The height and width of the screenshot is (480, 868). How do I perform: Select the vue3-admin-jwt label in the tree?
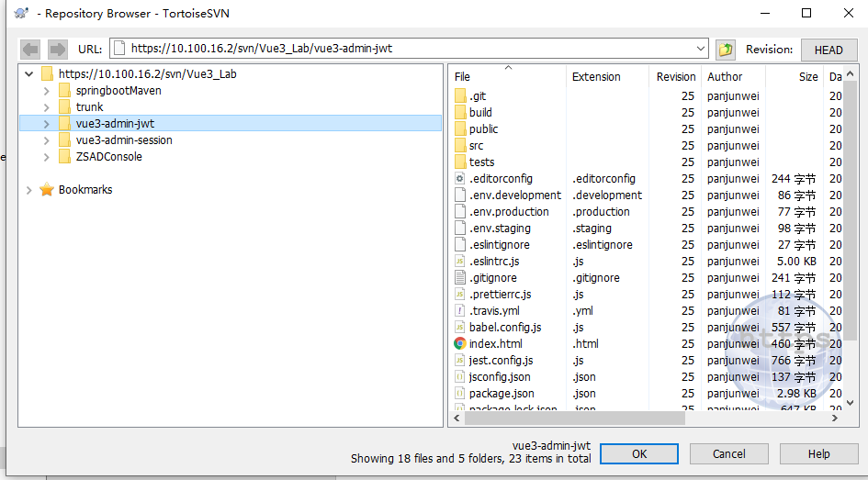pos(115,124)
